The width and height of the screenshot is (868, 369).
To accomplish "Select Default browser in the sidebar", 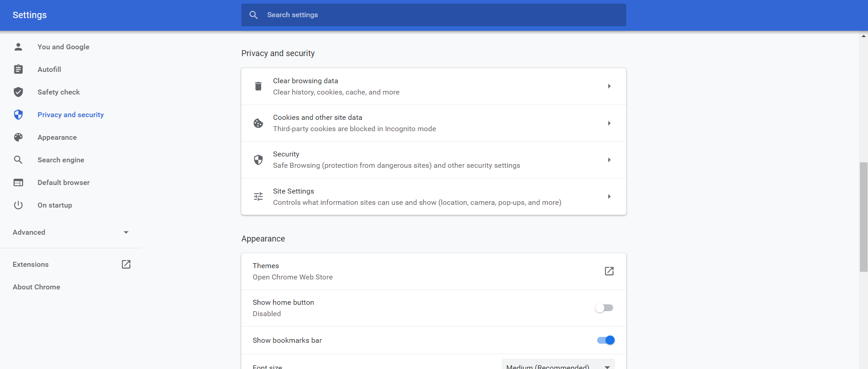I will pyautogui.click(x=63, y=182).
